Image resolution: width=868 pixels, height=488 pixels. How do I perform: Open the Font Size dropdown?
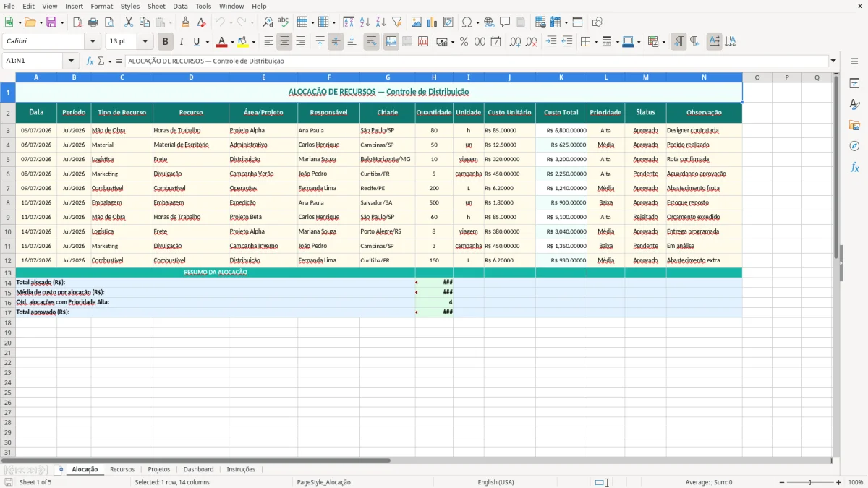(145, 42)
